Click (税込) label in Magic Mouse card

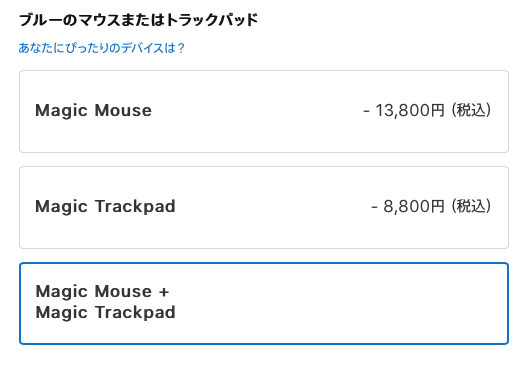[x=471, y=110]
